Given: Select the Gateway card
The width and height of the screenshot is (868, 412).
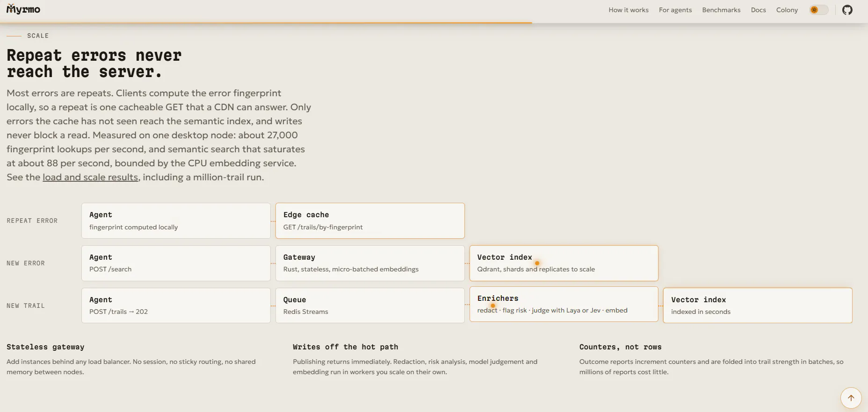Looking at the screenshot, I should click(x=370, y=263).
